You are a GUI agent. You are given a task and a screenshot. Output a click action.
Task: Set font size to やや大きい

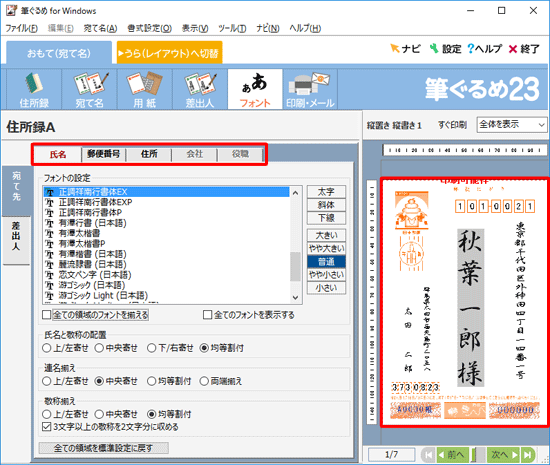(326, 248)
